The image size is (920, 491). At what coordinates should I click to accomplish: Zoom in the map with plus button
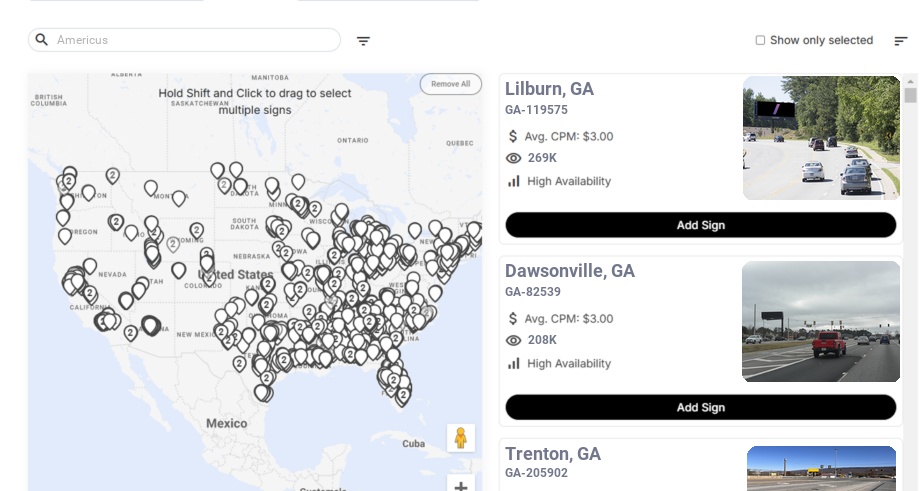461,485
